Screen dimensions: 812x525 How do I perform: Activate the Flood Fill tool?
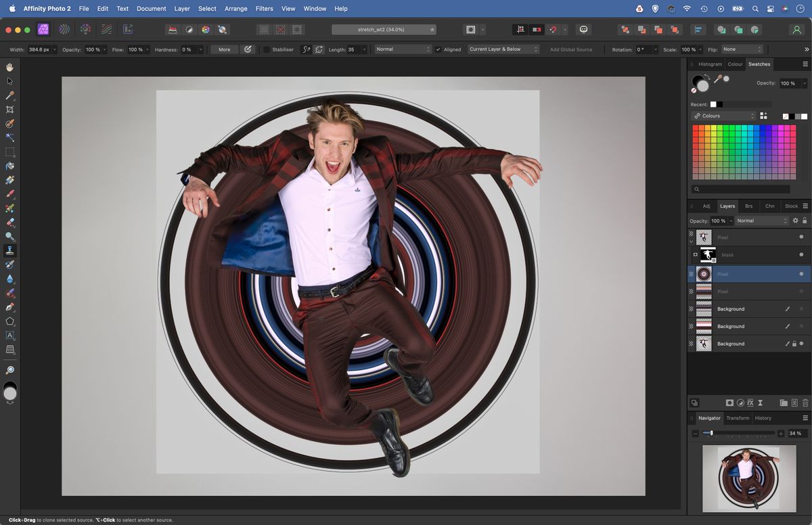click(9, 166)
